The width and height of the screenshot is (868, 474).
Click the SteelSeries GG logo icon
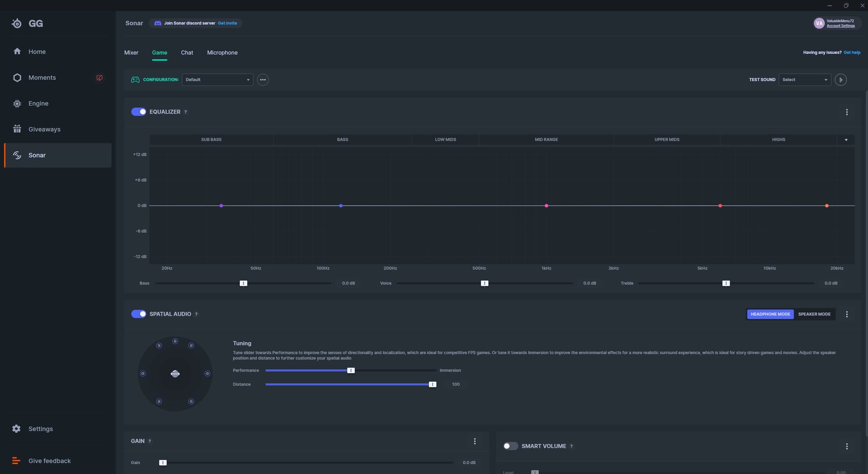17,23
